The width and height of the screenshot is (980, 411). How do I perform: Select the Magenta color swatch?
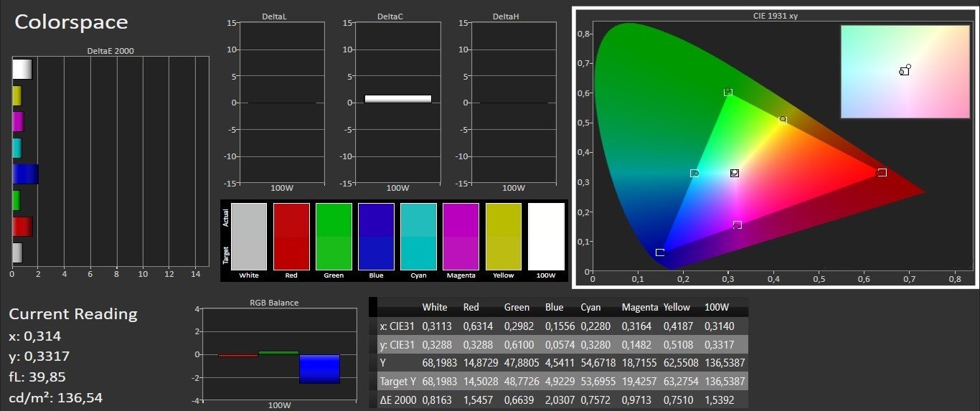tap(461, 237)
